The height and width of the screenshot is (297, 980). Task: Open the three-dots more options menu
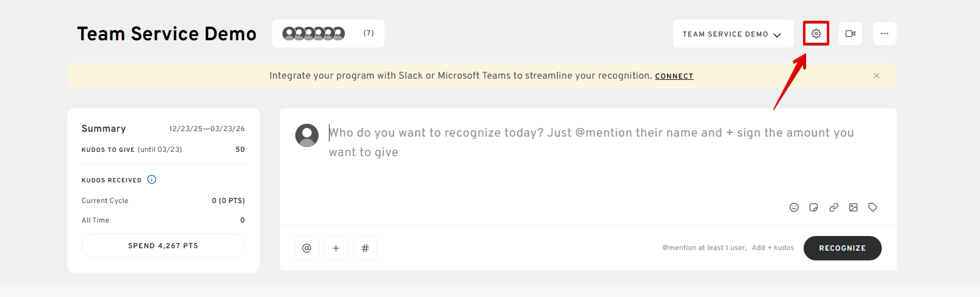884,34
